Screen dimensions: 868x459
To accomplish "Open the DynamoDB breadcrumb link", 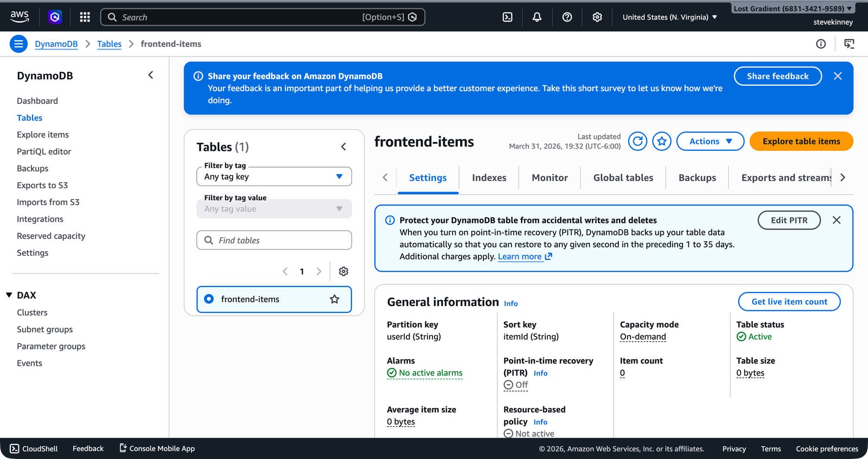I will tap(56, 44).
